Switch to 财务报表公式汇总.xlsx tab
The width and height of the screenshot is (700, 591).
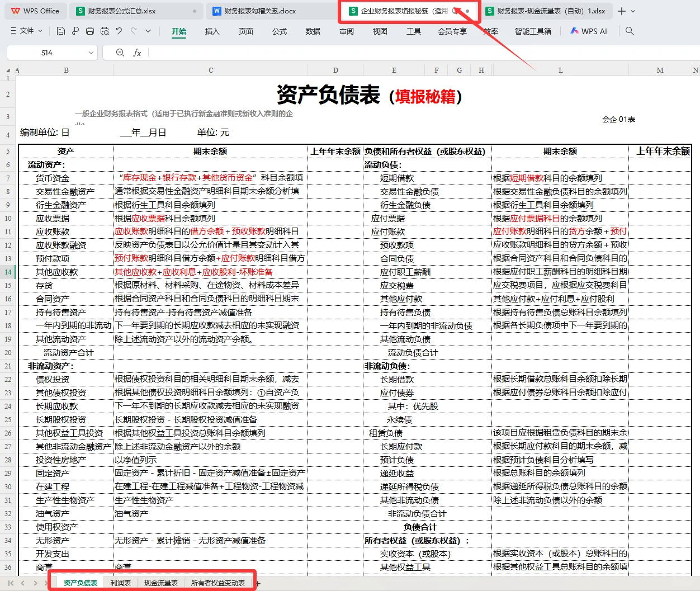click(x=138, y=11)
